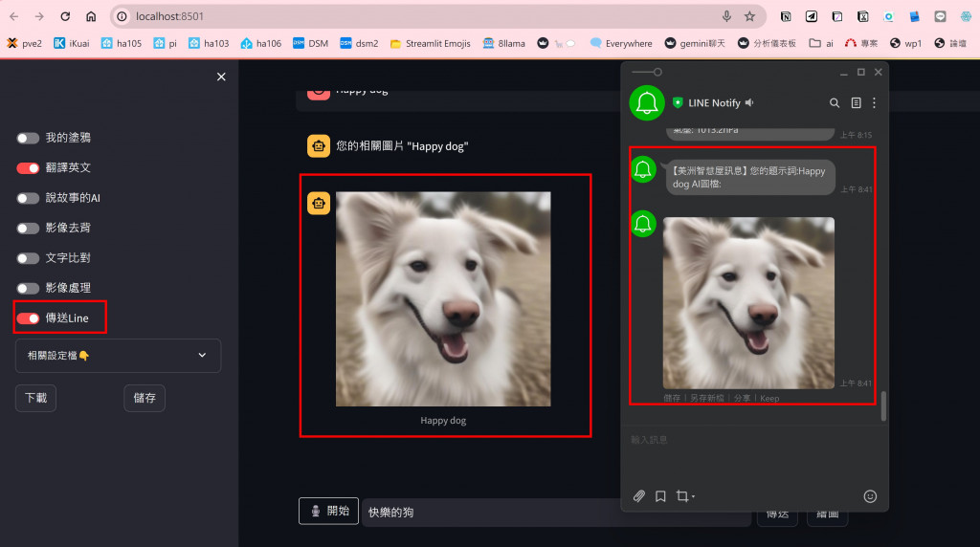The width and height of the screenshot is (980, 547).
Task: Open the gemini聊天 bookmark
Action: (695, 43)
